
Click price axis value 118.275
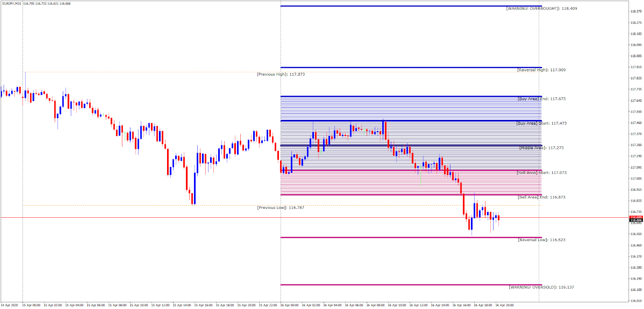[636, 23]
